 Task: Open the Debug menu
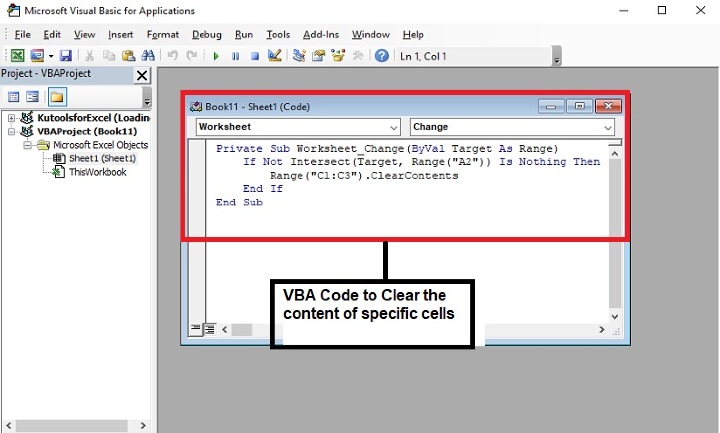tap(207, 34)
